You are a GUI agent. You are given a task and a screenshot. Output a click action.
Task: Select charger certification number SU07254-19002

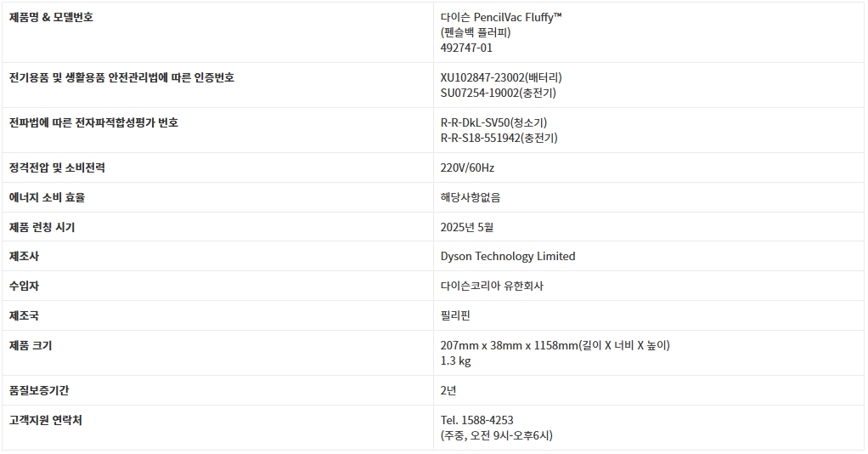pyautogui.click(x=480, y=93)
